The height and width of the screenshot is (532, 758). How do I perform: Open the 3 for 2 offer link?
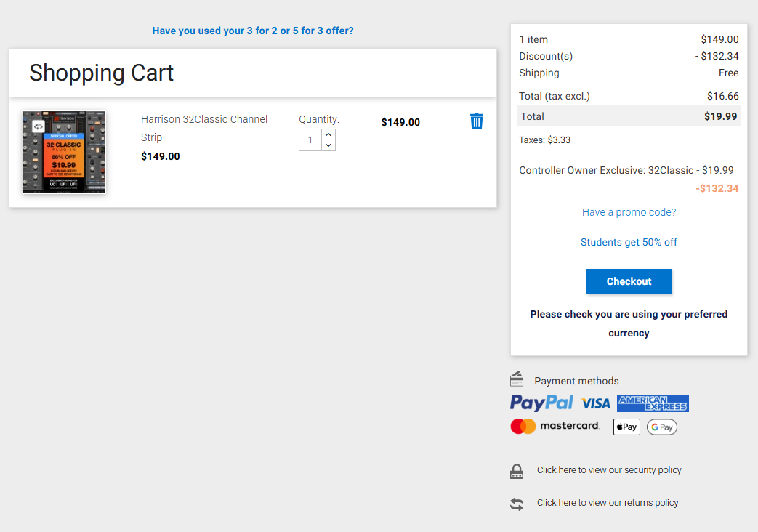pyautogui.click(x=253, y=31)
